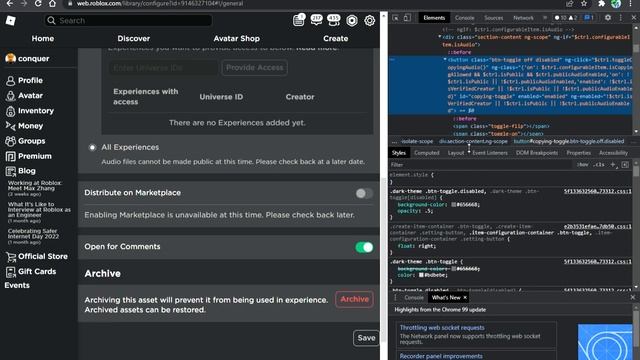The width and height of the screenshot is (640, 360).
Task: Open DevTools three-dot menu
Action: [621, 18]
